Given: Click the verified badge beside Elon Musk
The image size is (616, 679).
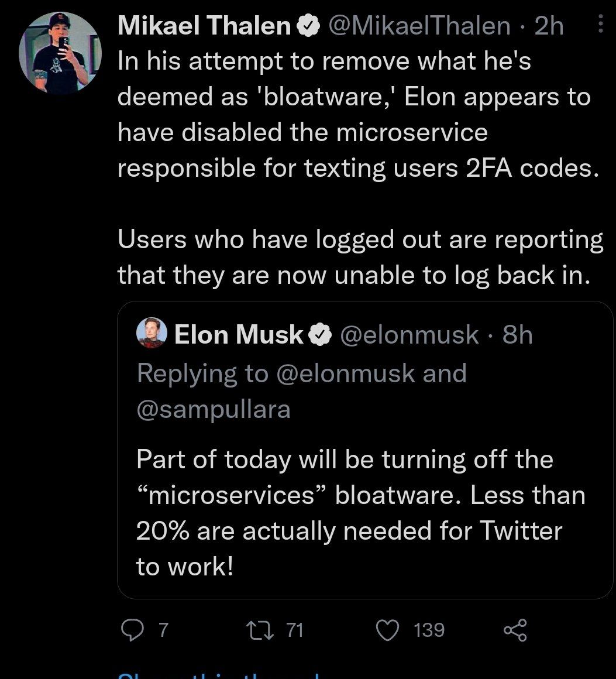Looking at the screenshot, I should 321,334.
